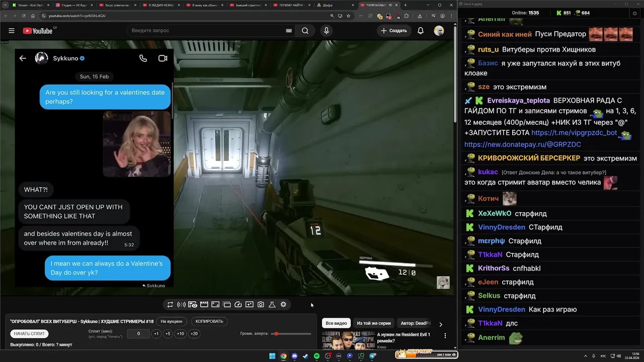Open the on-screen keyboard icon in search
Image resolution: width=644 pixels, height=362 pixels.
[x=289, y=31]
